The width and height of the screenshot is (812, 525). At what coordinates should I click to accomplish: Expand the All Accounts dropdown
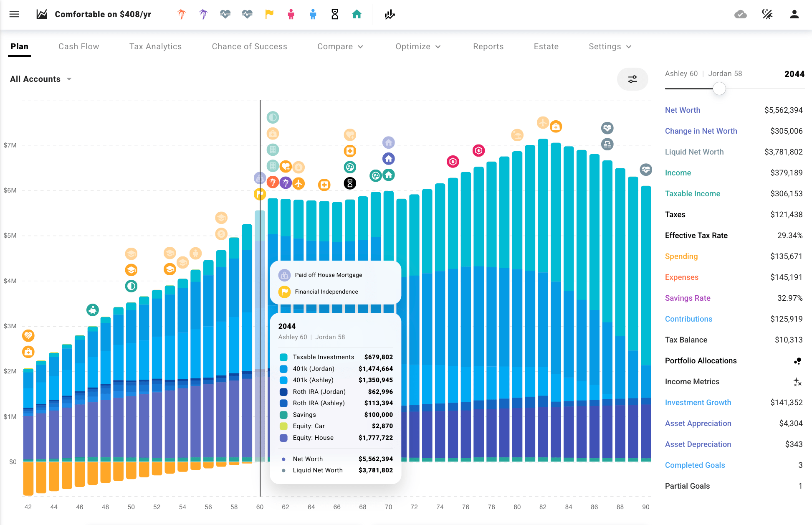coord(41,79)
